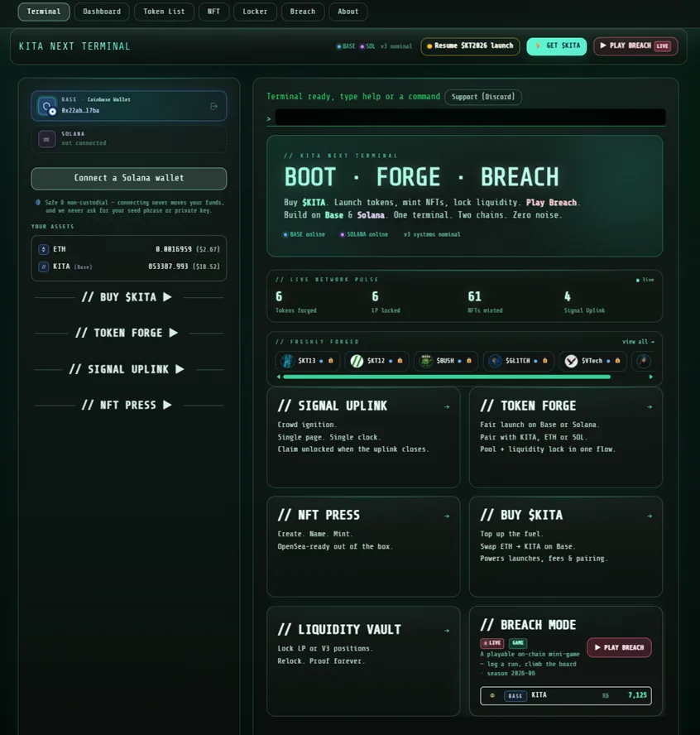
Task: Open the Token List tab
Action: coord(164,12)
